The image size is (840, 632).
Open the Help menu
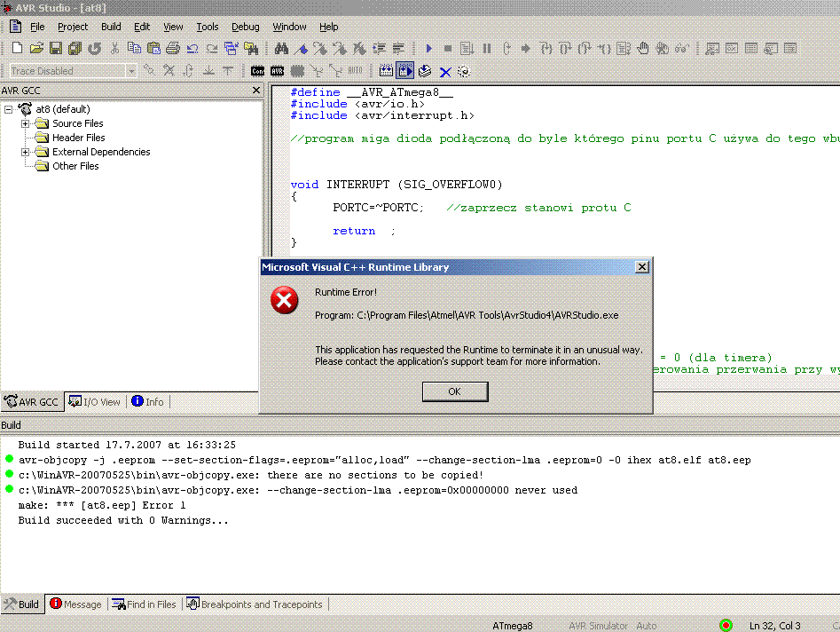click(x=329, y=27)
